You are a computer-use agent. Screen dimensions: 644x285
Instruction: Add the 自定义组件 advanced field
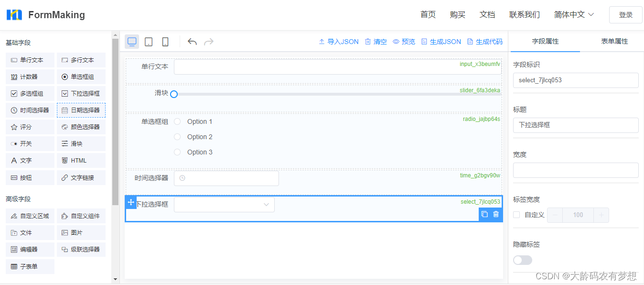(x=81, y=216)
